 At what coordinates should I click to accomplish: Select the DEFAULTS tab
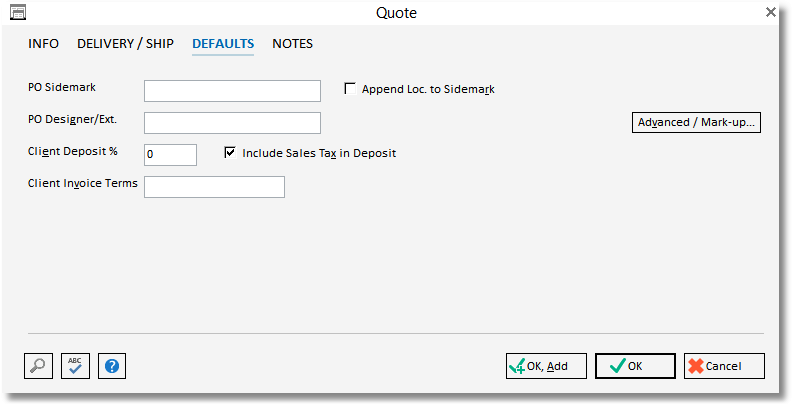(x=223, y=44)
